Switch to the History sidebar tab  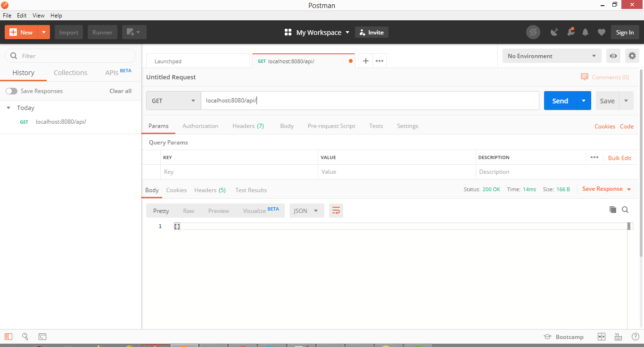(x=24, y=73)
